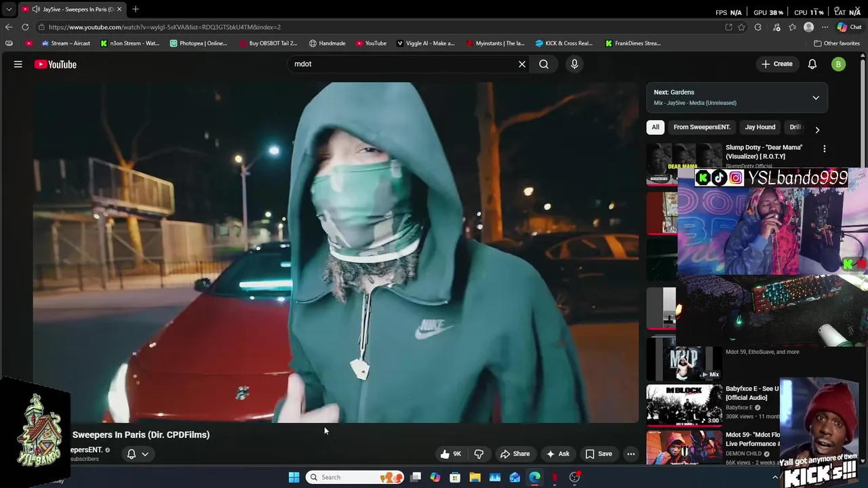Viewport: 868px width, 488px height.
Task: Open Microsoft Store on the taskbar
Action: pyautogui.click(x=455, y=477)
